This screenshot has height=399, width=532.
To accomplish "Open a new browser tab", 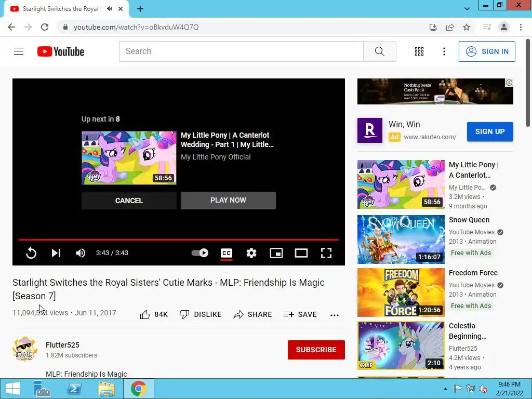I will tap(140, 9).
